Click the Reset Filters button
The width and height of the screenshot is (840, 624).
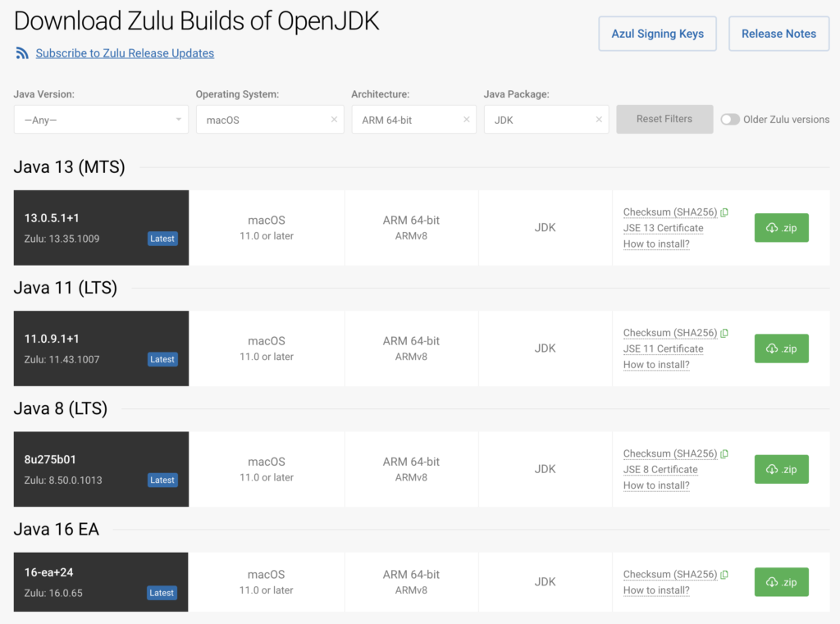[x=664, y=119]
